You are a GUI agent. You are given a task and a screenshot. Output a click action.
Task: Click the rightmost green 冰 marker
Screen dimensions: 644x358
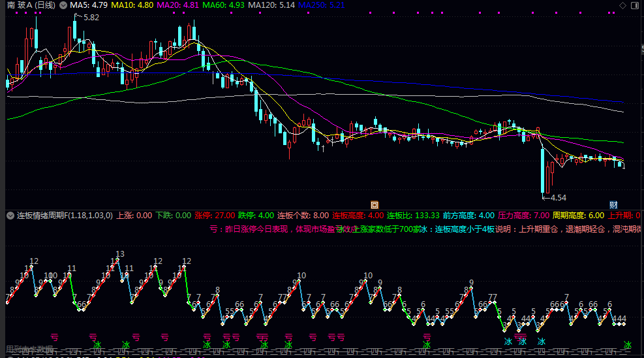tap(627, 345)
